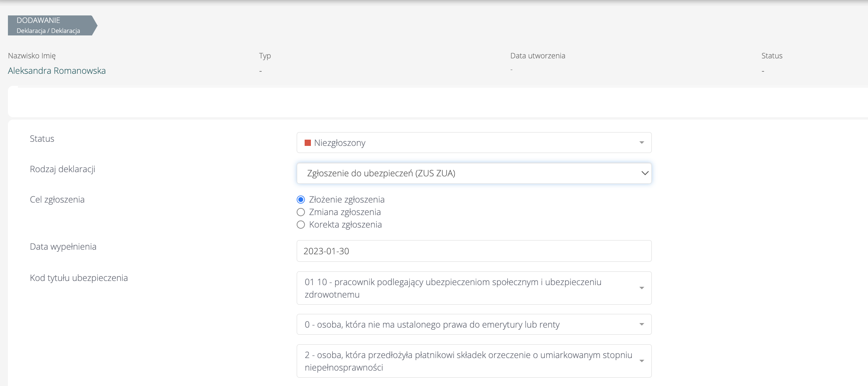
Task: Open the Aleksandra Romanowska employee link
Action: point(57,71)
